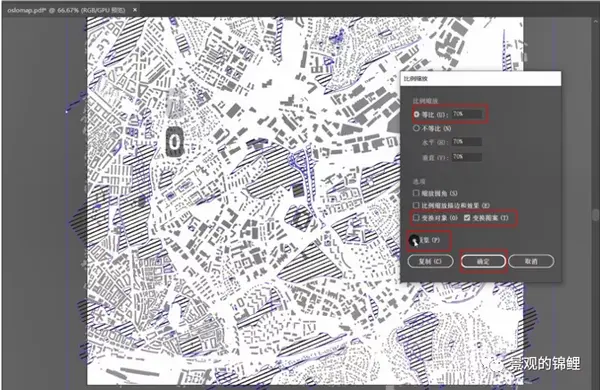Viewport: 600px width, 390px height.
Task: Enable the 缩放圆角 checkbox
Action: coord(416,193)
